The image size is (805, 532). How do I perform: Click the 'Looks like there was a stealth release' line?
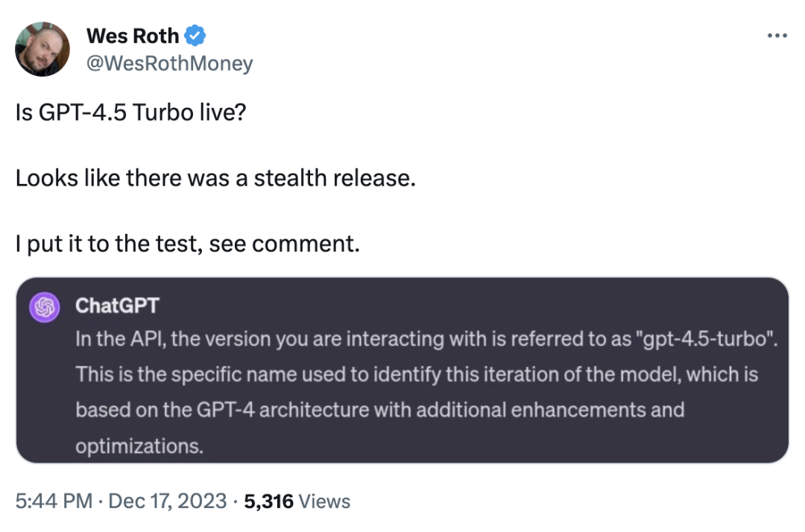215,178
